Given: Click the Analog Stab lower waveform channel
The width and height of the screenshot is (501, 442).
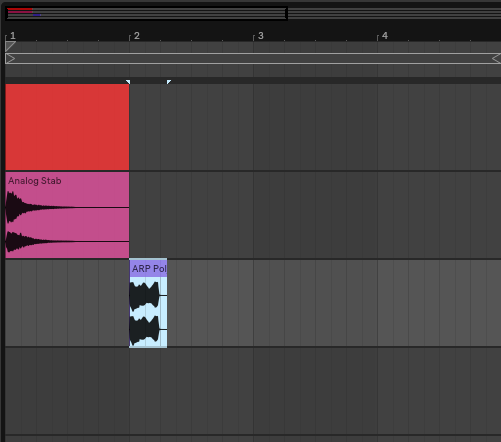Looking at the screenshot, I should tap(67, 241).
